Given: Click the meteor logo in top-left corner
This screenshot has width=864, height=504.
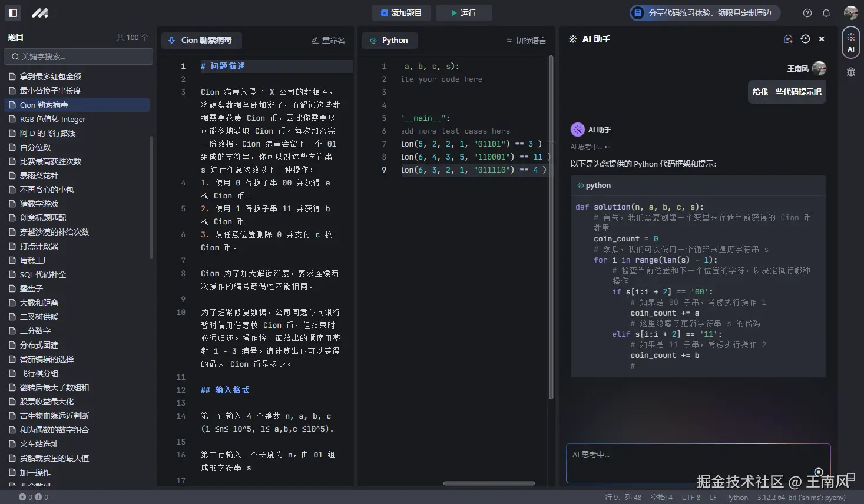Looking at the screenshot, I should point(39,13).
